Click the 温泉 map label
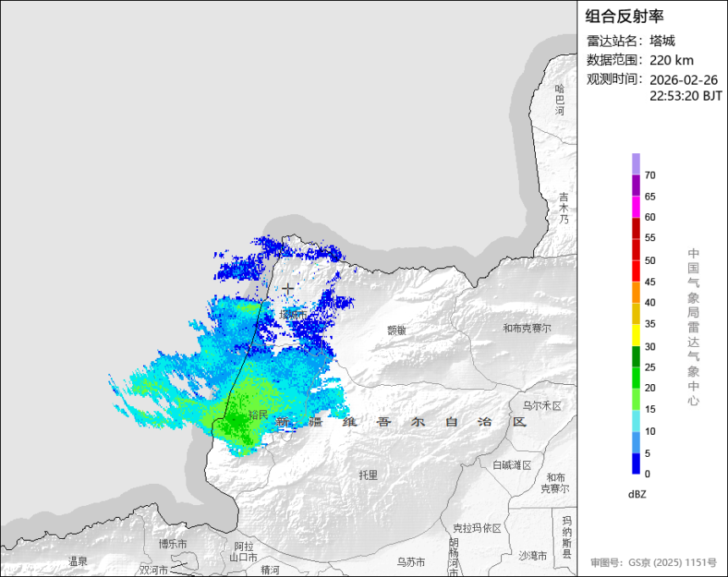 coord(78,561)
